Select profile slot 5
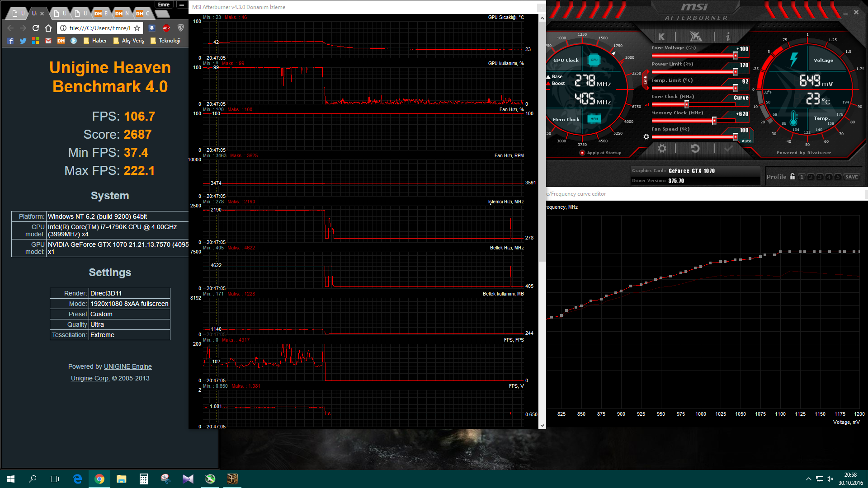 tap(838, 177)
